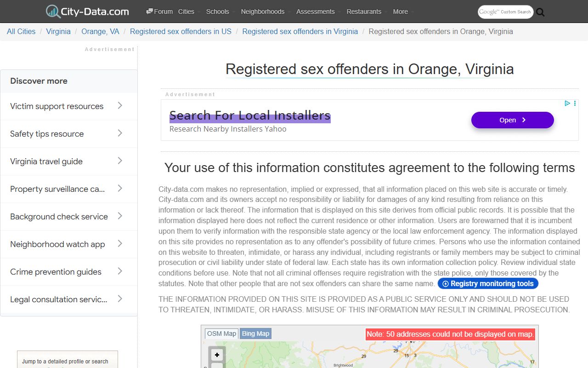Click the Discover more heading

click(x=39, y=81)
